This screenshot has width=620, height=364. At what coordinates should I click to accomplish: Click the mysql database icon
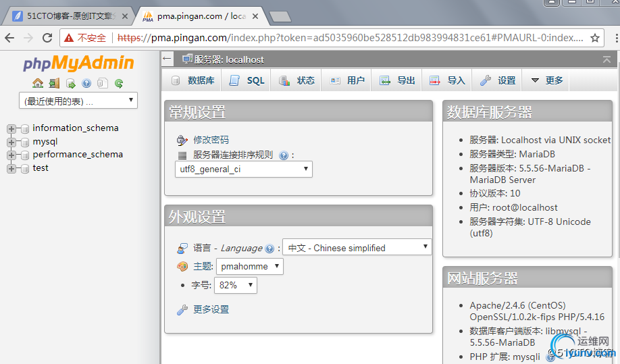(25, 142)
